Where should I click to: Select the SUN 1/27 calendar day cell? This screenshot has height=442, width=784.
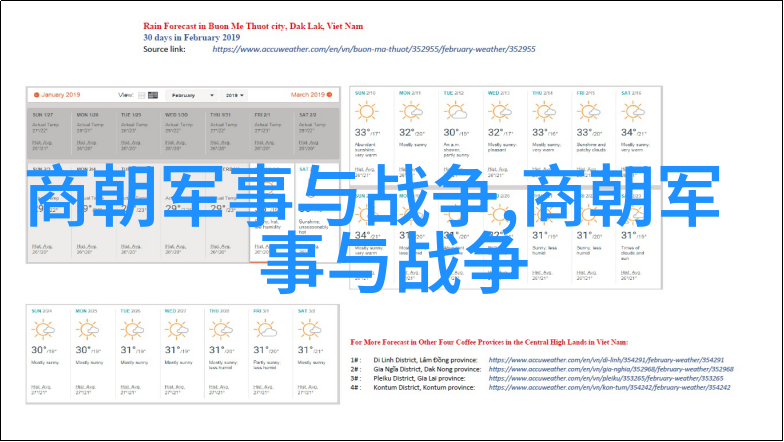[49, 133]
